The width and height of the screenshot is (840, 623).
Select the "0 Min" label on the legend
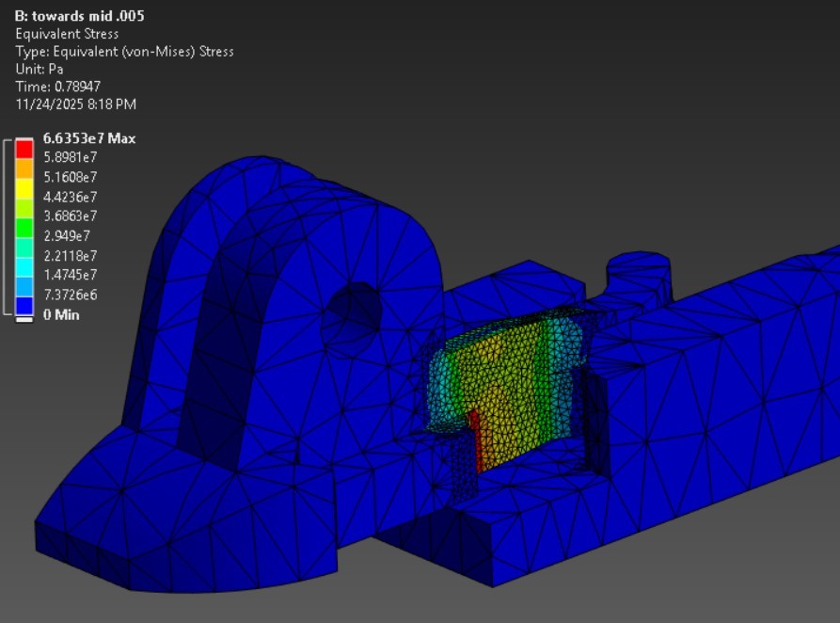(60, 314)
